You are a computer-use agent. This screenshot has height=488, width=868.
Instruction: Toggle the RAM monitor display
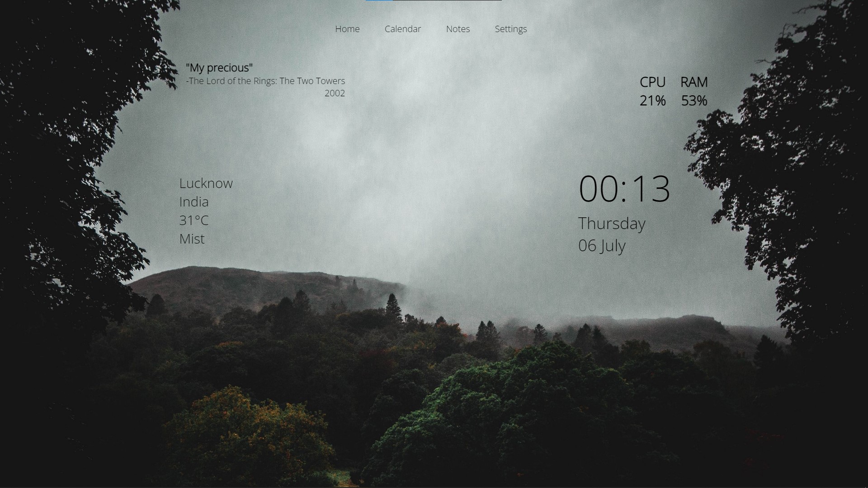[694, 90]
